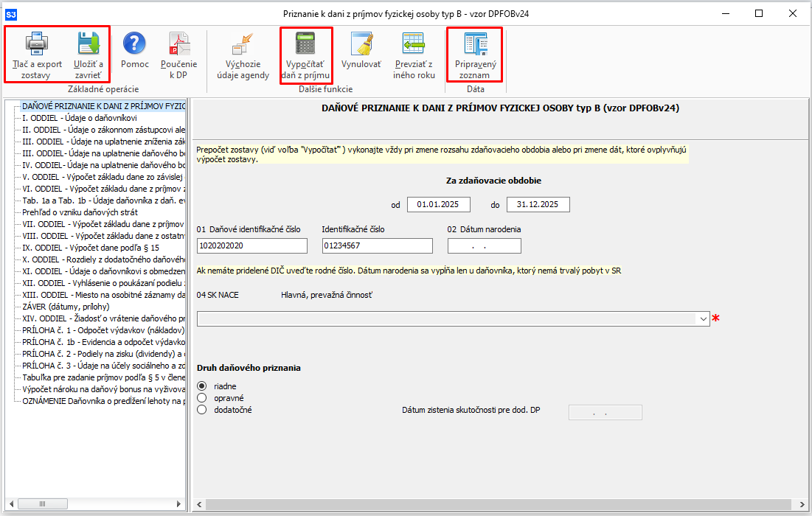Open I. ODDIEL Údaje o daňovníkovi
Viewport: 812px width, 516px height.
[x=80, y=118]
